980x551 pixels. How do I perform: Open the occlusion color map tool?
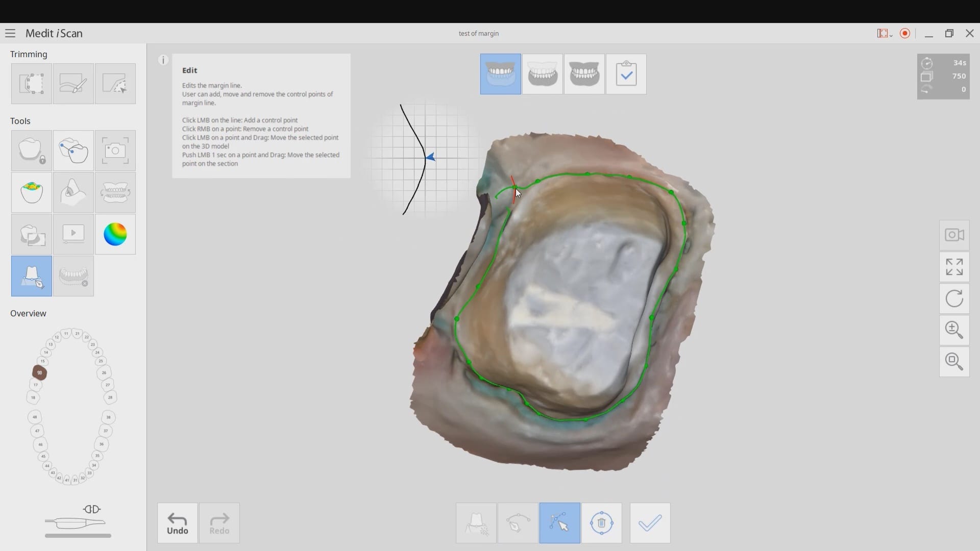tap(32, 192)
